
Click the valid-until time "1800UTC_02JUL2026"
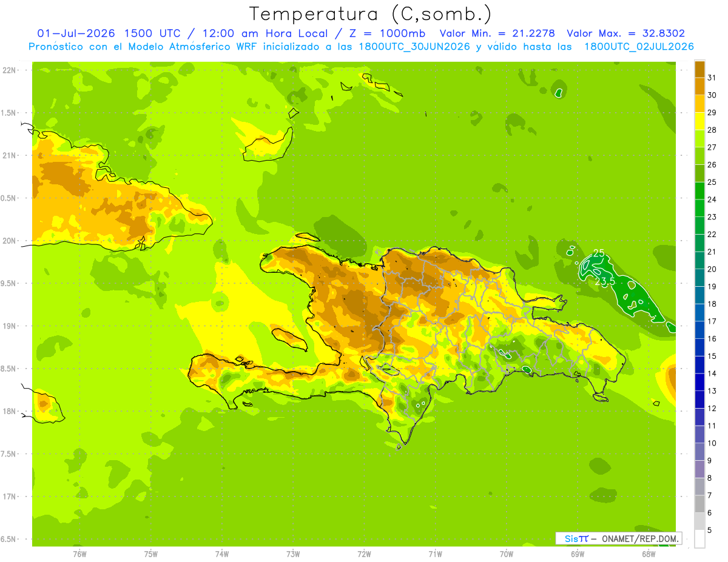[639, 47]
